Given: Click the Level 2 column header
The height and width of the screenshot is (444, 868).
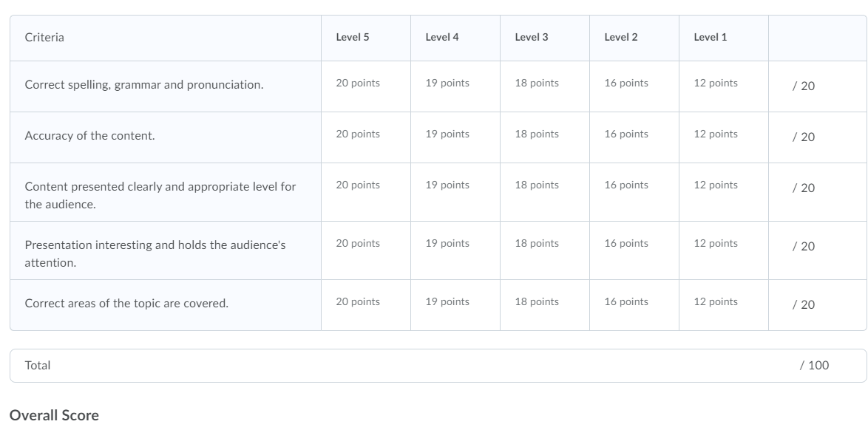Looking at the screenshot, I should [621, 37].
